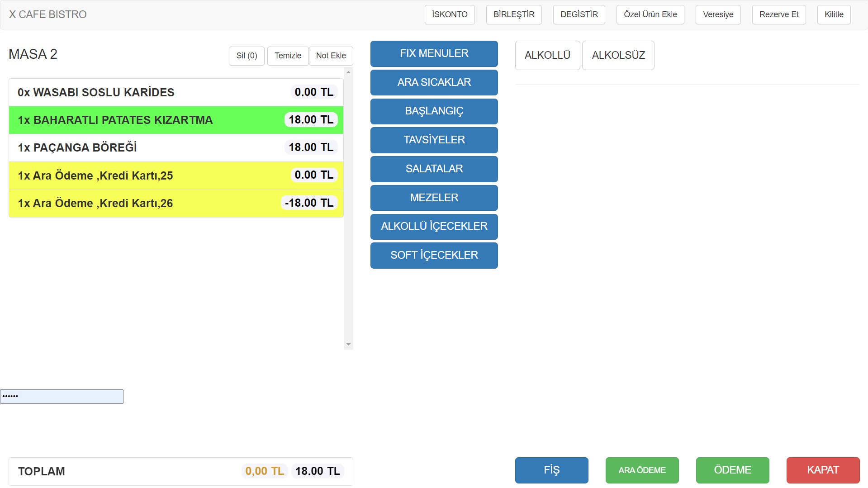Close the table with KAPAT button
Viewport: 868px width, 488px height.
tap(823, 470)
